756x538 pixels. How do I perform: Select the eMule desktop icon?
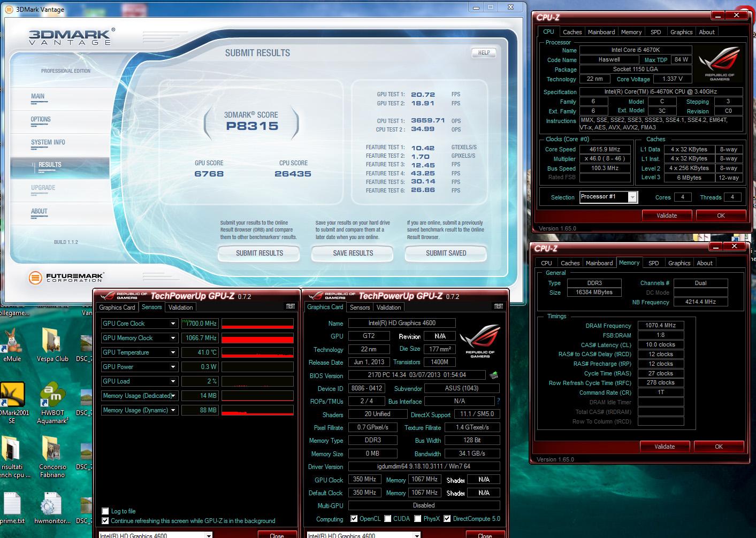pos(12,345)
